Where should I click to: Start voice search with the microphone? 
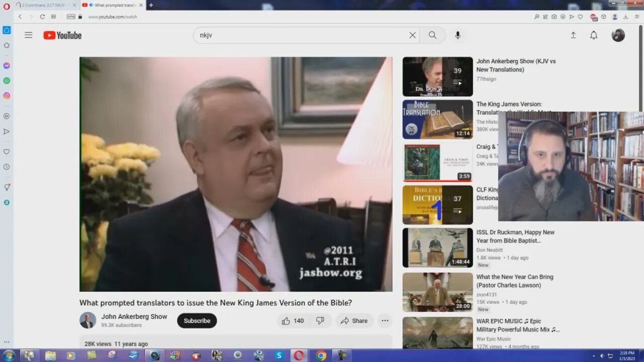(x=458, y=35)
